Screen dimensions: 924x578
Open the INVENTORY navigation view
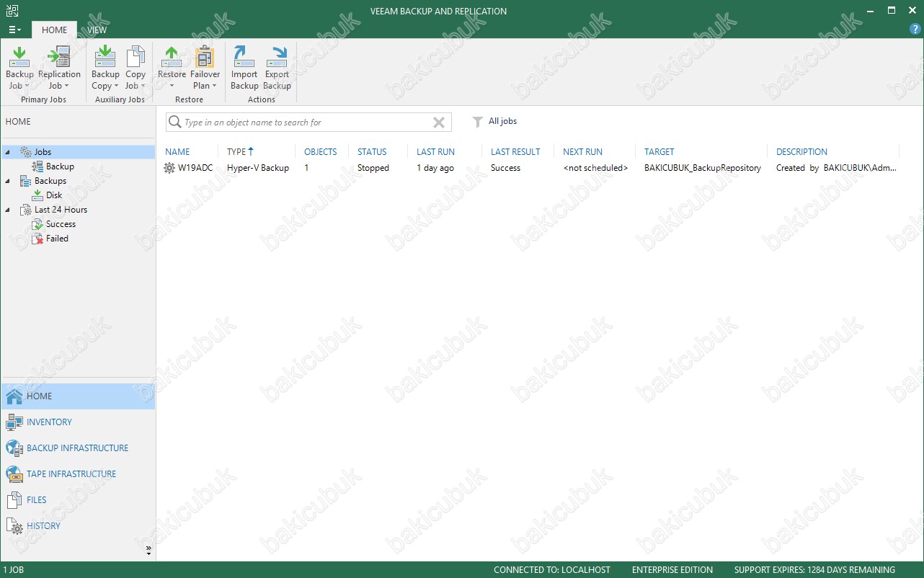(x=78, y=422)
